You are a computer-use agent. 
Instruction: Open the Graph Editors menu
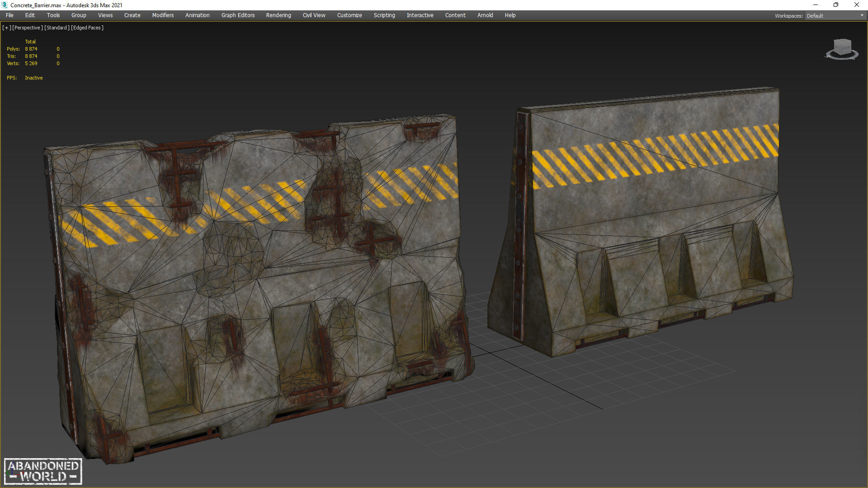click(238, 15)
